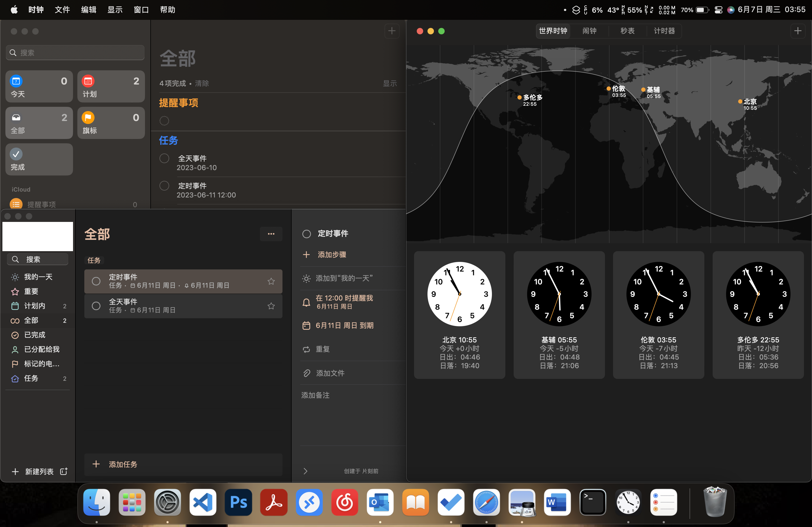
Task: Star the 定时事件 task as important
Action: click(271, 281)
